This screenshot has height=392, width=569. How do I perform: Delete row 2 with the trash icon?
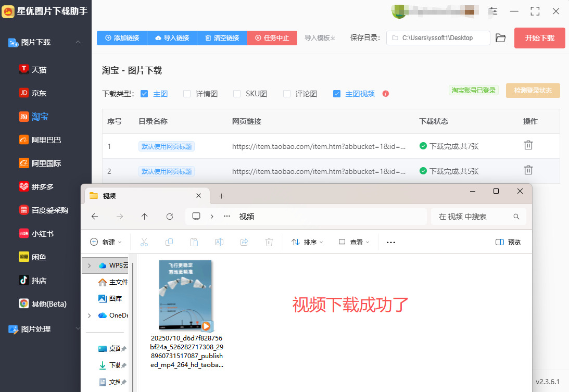tap(528, 170)
